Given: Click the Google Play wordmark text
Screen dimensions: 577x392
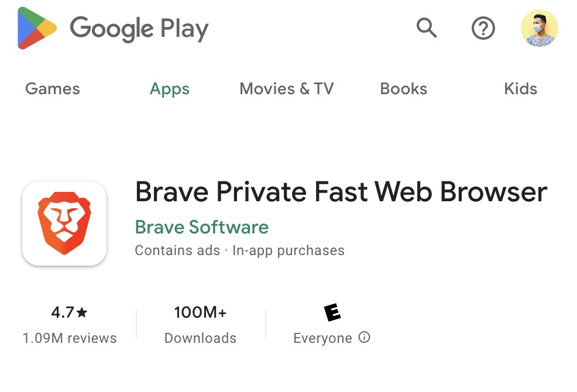Looking at the screenshot, I should point(139,29).
